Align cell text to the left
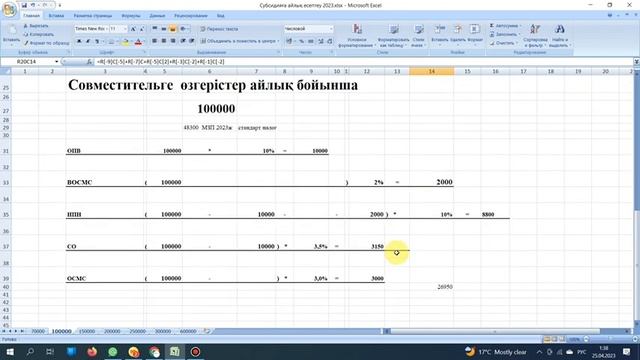 click(x=155, y=41)
